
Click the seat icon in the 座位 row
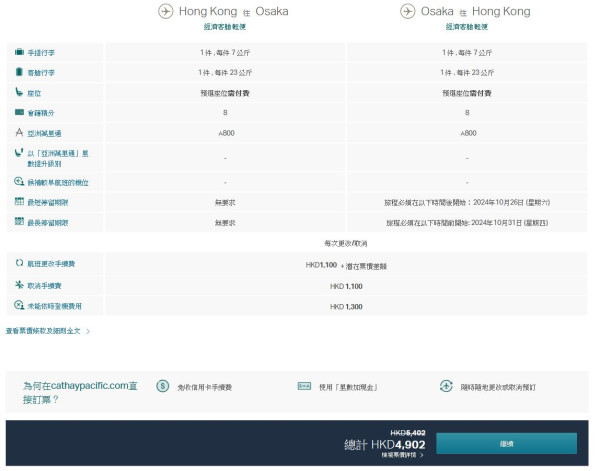(19, 92)
